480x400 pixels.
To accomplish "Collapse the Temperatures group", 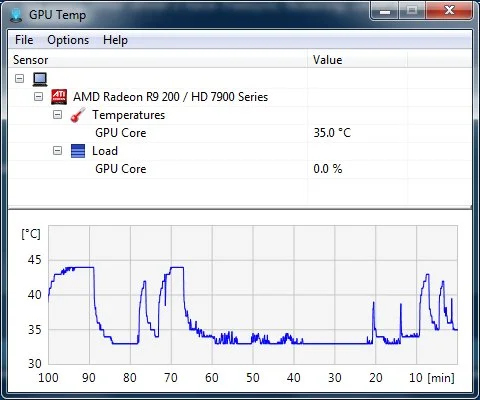I will (58, 115).
